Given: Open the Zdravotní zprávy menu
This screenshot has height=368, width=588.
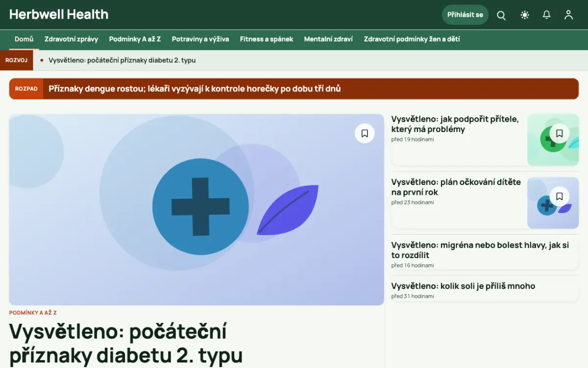Looking at the screenshot, I should 72,39.
